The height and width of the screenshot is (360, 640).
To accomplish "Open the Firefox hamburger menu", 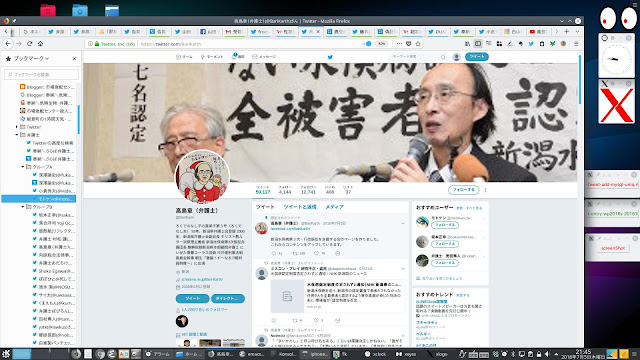I will (576, 44).
